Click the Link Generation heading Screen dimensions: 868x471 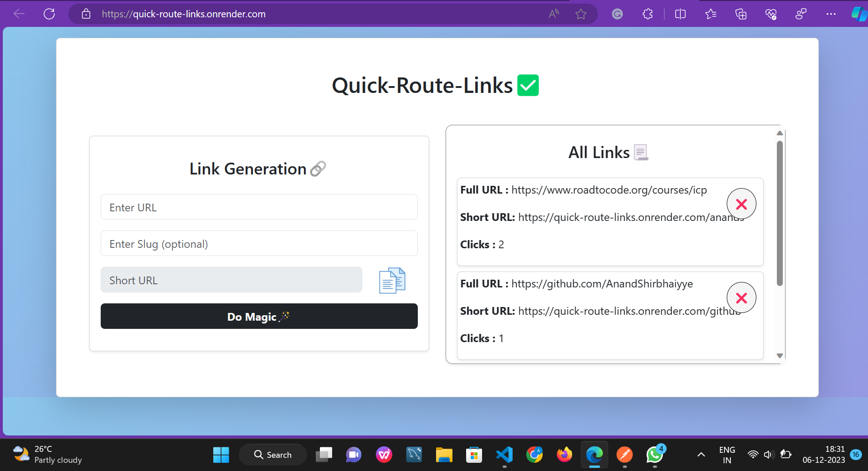coord(258,169)
